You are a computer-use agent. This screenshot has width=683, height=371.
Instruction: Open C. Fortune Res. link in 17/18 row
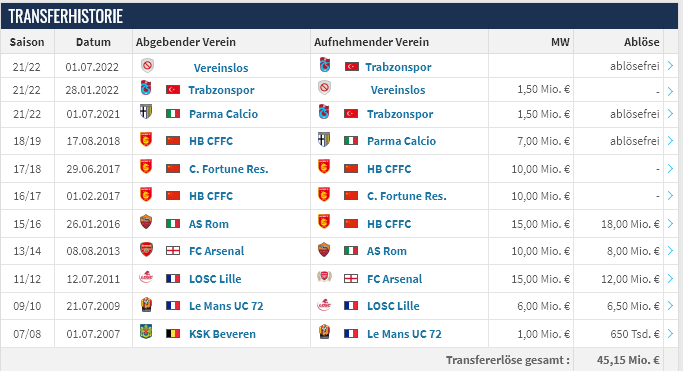coord(229,169)
